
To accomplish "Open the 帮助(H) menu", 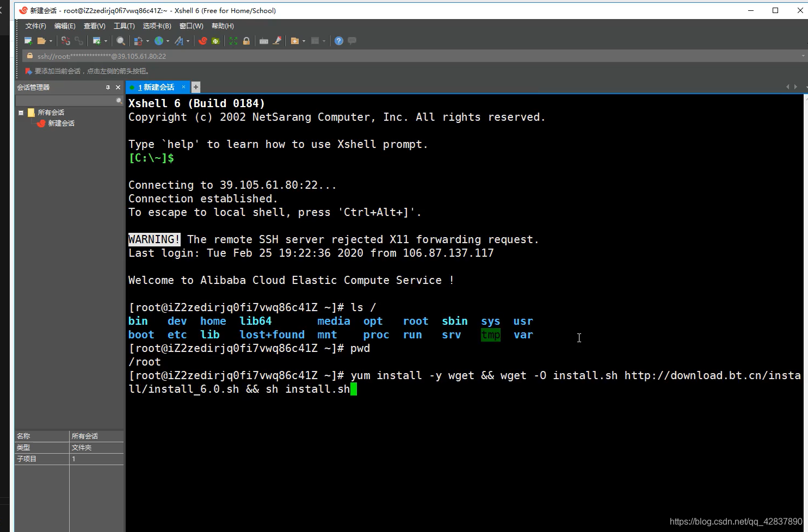I will (223, 26).
